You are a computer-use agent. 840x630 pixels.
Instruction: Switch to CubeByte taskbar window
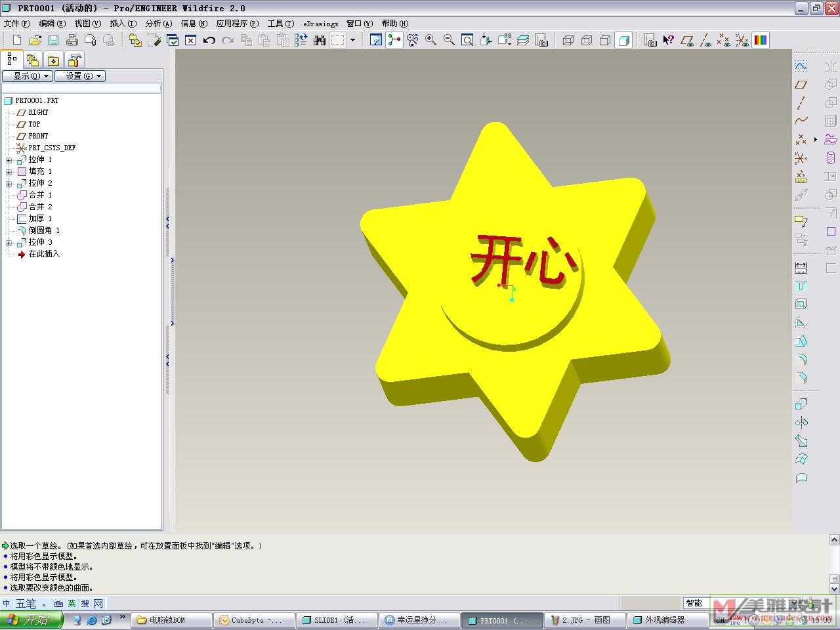coord(255,620)
